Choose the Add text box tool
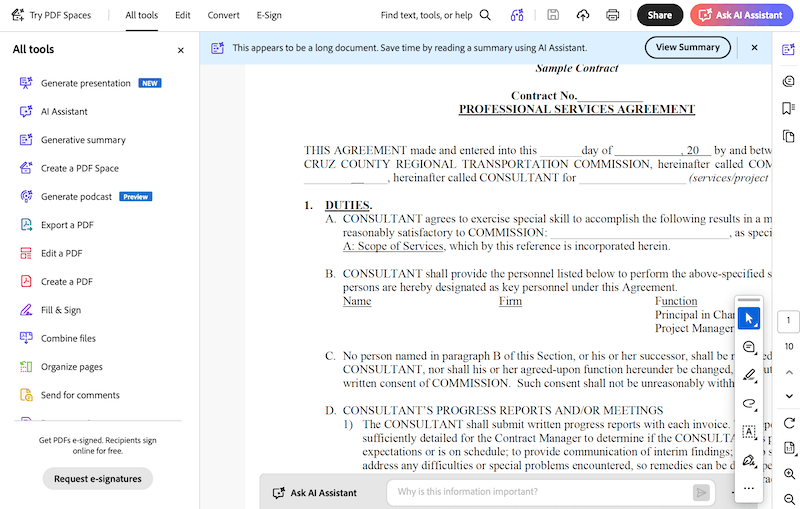 [748, 432]
